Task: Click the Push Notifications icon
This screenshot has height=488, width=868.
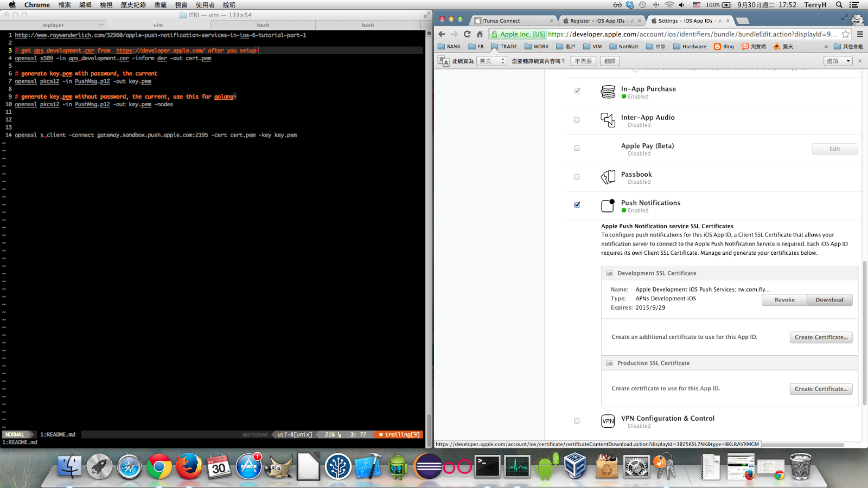Action: (608, 206)
